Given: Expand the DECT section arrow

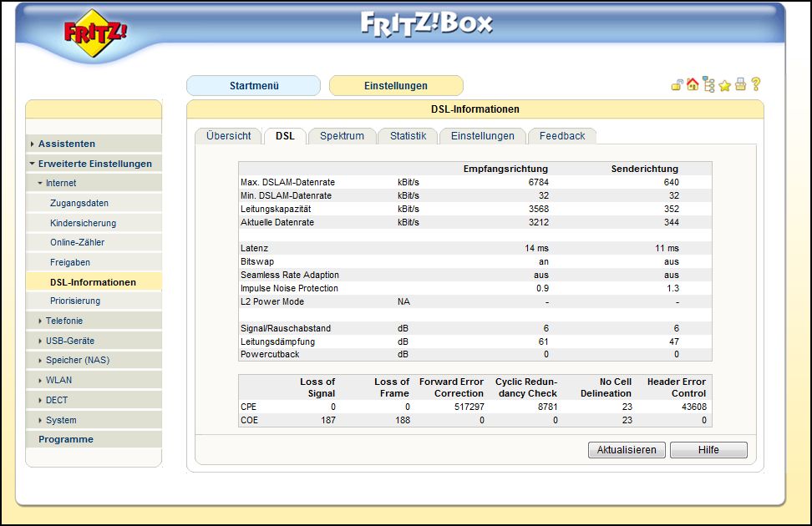Looking at the screenshot, I should [40, 400].
